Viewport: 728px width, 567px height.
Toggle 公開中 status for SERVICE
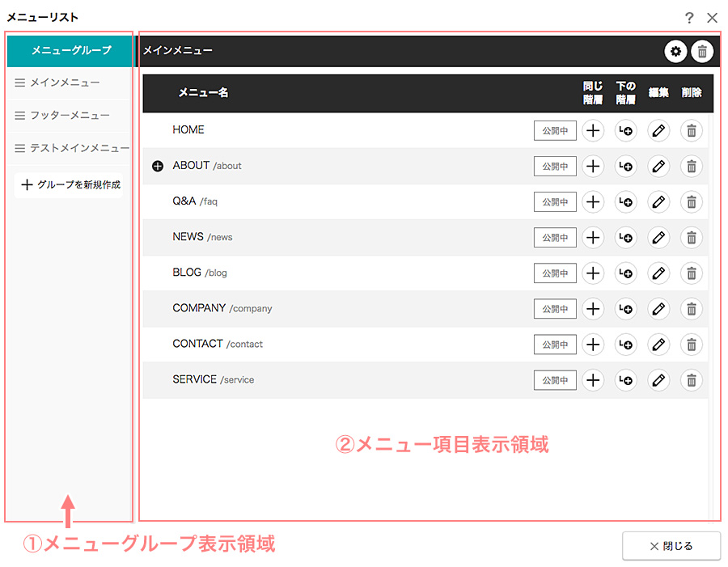[x=555, y=380]
